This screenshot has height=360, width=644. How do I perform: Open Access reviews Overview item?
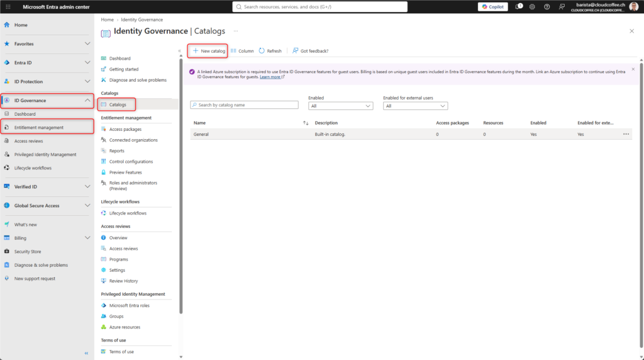tap(118, 237)
